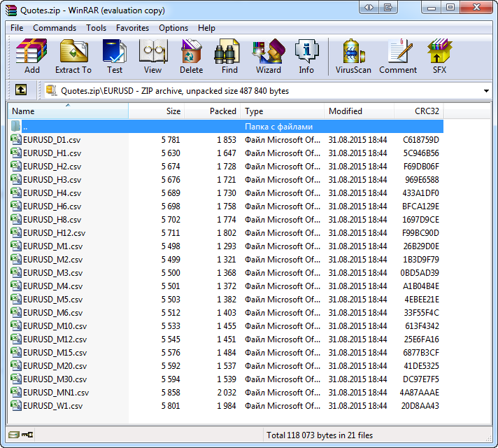
Task: Sort by Size column header
Action: click(156, 111)
